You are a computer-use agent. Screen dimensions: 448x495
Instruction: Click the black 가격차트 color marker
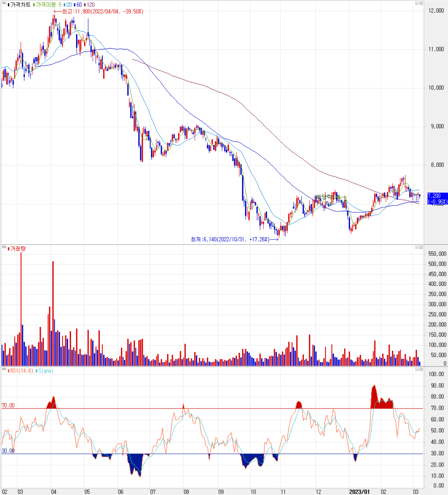9,5
